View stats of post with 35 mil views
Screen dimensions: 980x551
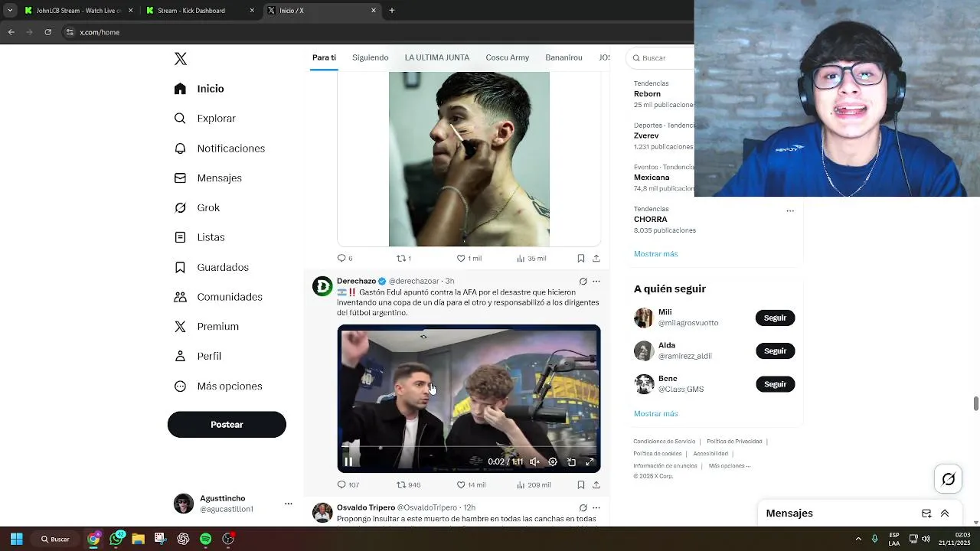[531, 259]
